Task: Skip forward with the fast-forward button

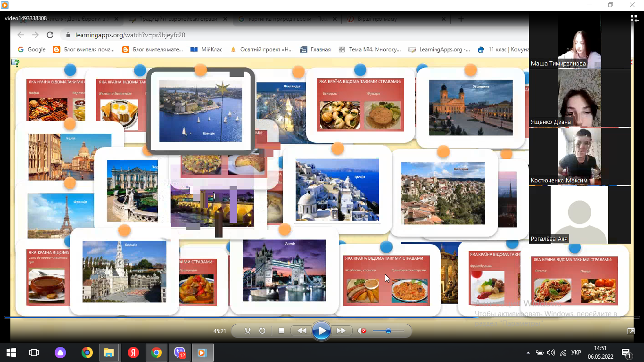Action: 342,331
